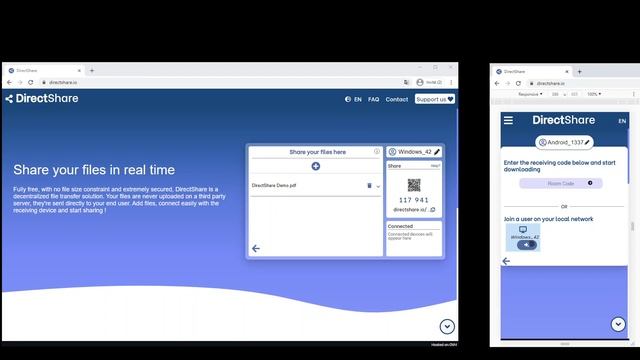Delete DirectShare Demo.pdf using the trash icon

click(369, 185)
